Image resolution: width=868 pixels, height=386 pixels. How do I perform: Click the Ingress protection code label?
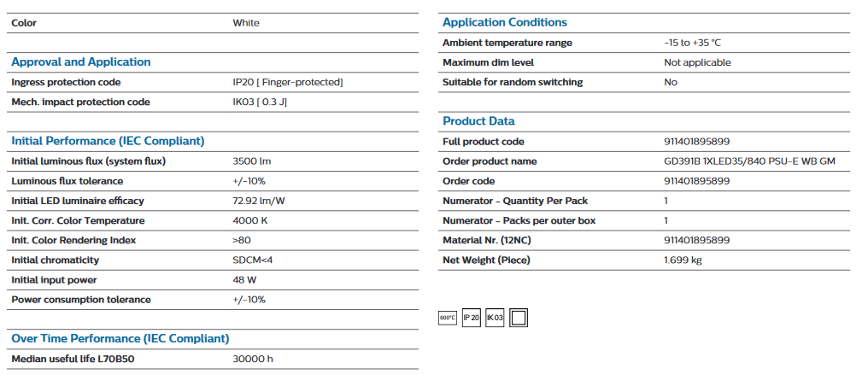coord(66,82)
